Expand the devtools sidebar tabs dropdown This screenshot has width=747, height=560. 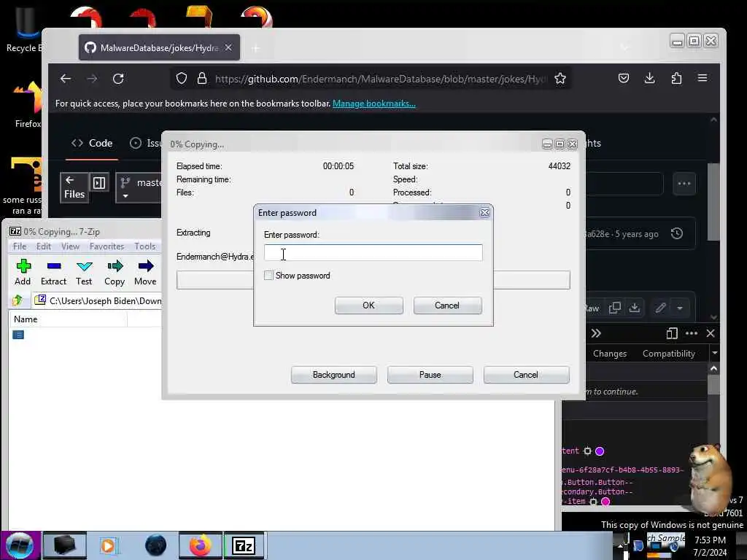click(715, 354)
